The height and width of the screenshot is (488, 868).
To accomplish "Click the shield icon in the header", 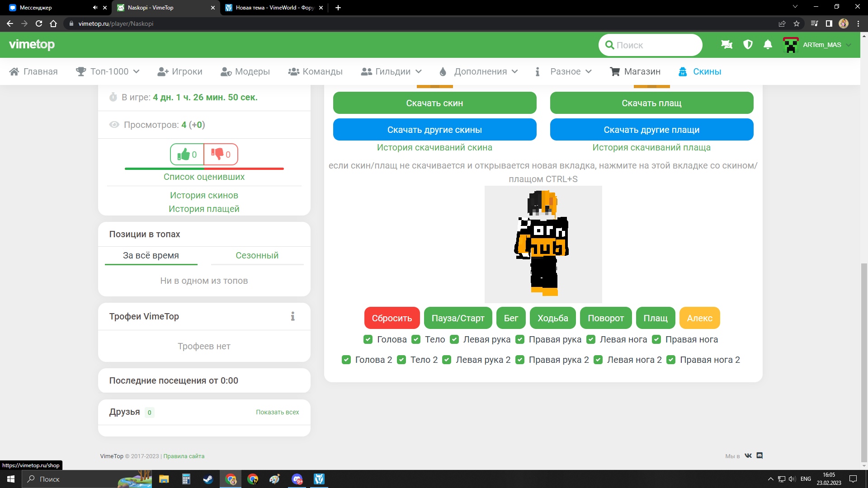I will pyautogui.click(x=748, y=45).
